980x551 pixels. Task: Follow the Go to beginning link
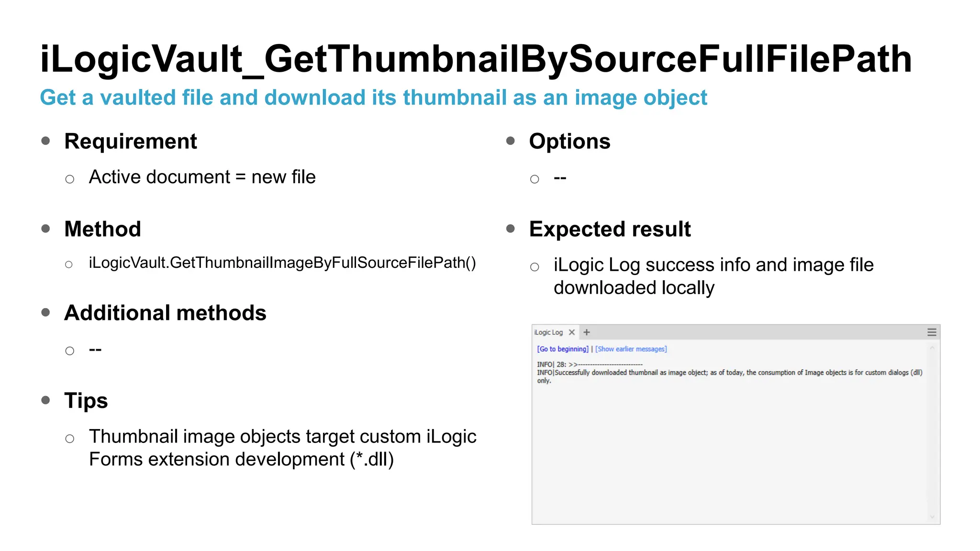pyautogui.click(x=563, y=349)
